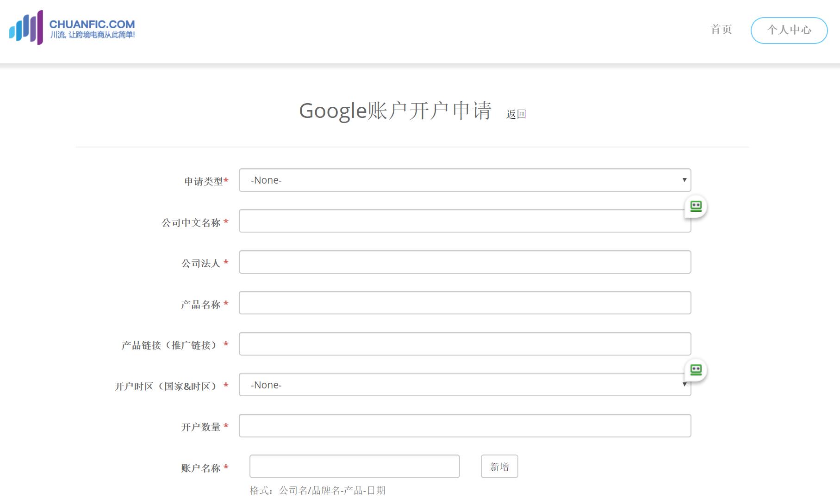840x504 pixels.
Task: Open the 个人中心 button
Action: click(x=789, y=31)
